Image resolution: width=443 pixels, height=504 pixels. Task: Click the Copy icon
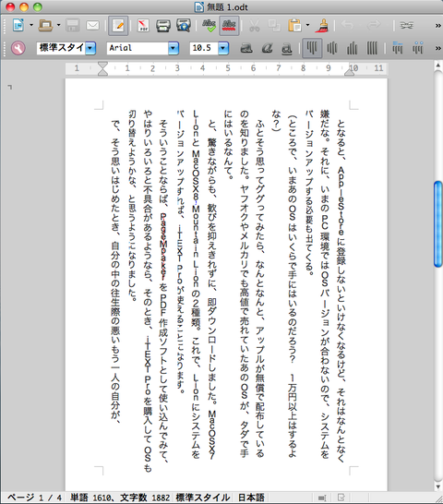[274, 25]
